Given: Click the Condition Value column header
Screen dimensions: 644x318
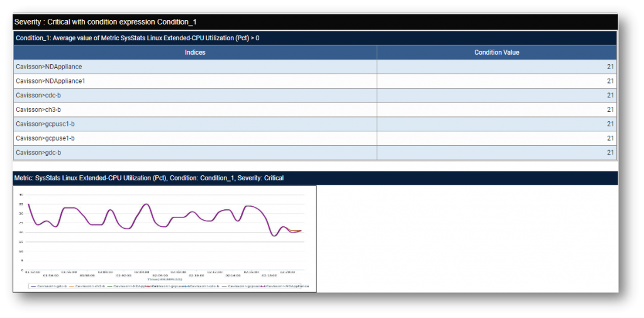Looking at the screenshot, I should click(x=497, y=53).
